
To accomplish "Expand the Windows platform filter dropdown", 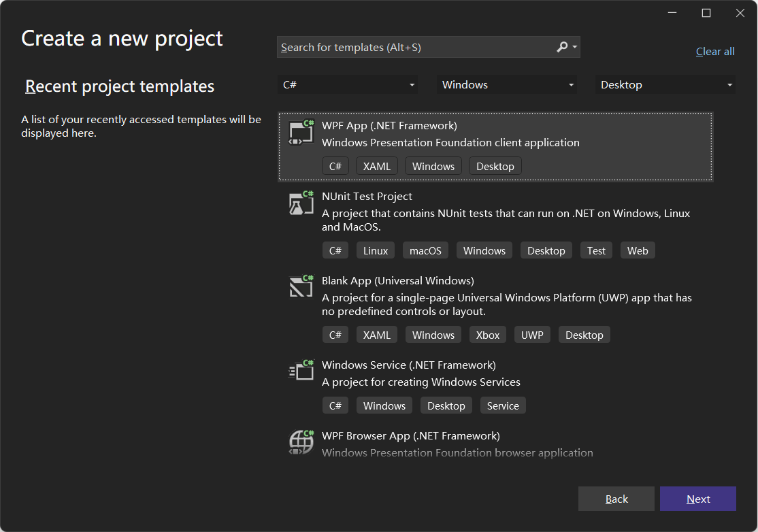I will (507, 84).
